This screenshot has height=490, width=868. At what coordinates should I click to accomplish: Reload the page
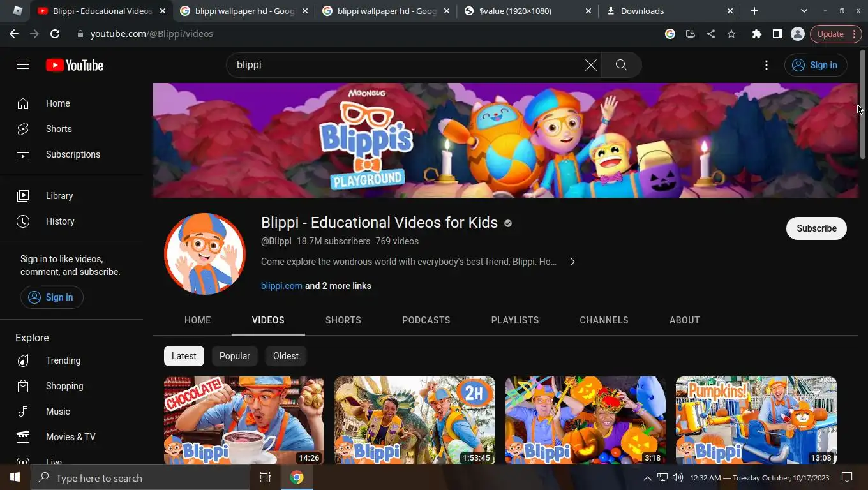(x=55, y=34)
